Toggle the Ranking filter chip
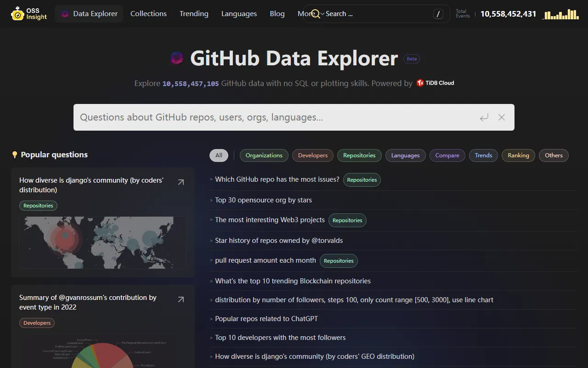 point(518,155)
